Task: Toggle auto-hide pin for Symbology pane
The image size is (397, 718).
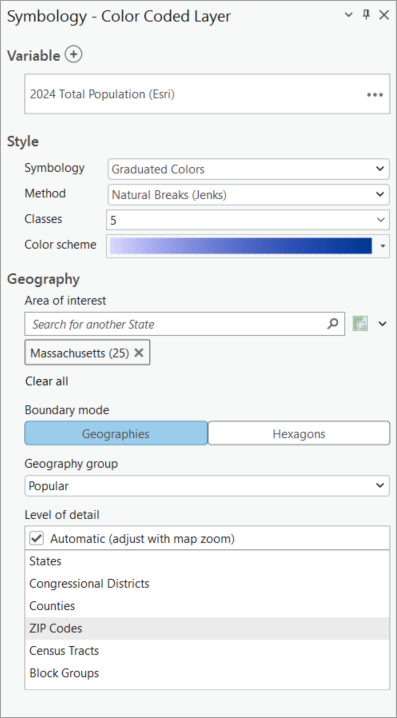Action: 366,15
